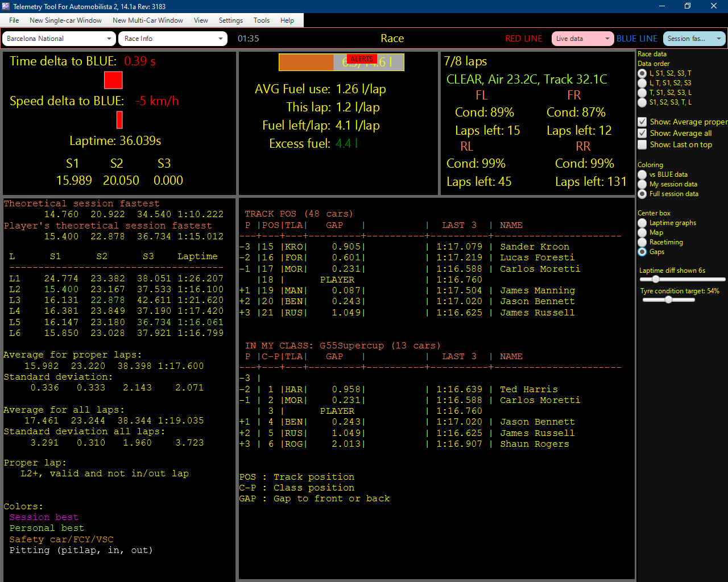Screen dimensions: 728x582
Task: Toggle Show: Average proper checkbox
Action: click(x=642, y=122)
